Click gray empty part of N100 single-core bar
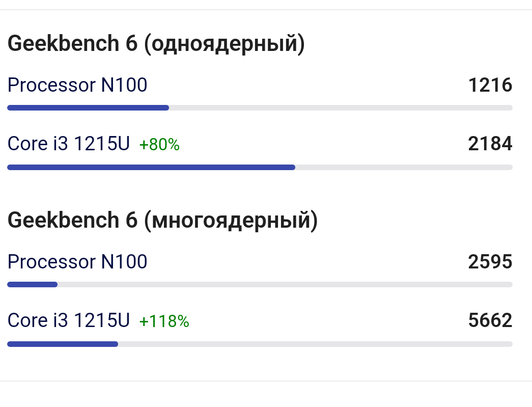 pos(341,108)
